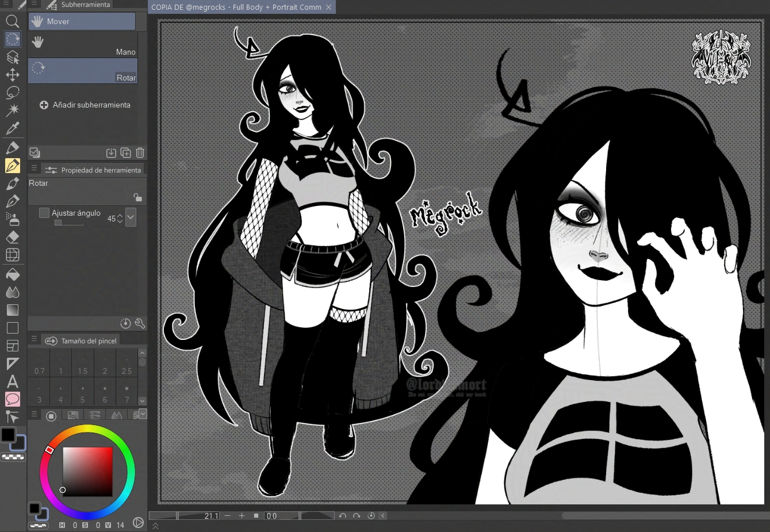Image resolution: width=770 pixels, height=532 pixels.
Task: Click the Lasso selection tool
Action: click(x=12, y=93)
